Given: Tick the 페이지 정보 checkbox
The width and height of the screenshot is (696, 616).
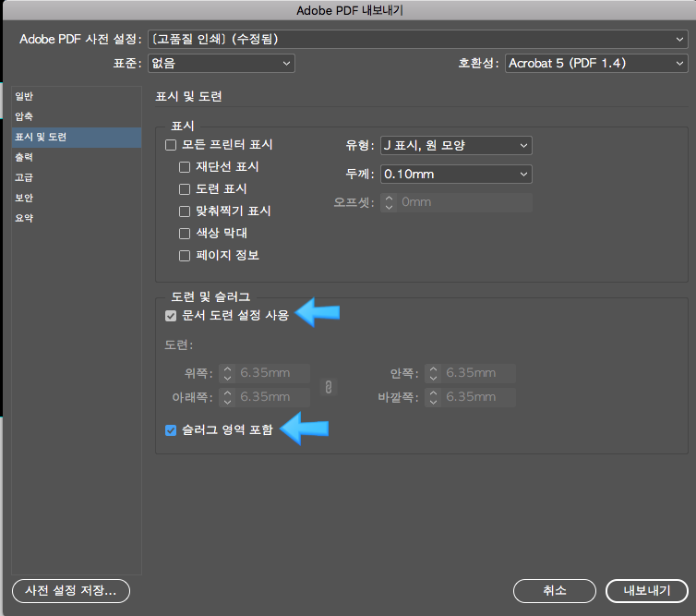Looking at the screenshot, I should [x=185, y=256].
